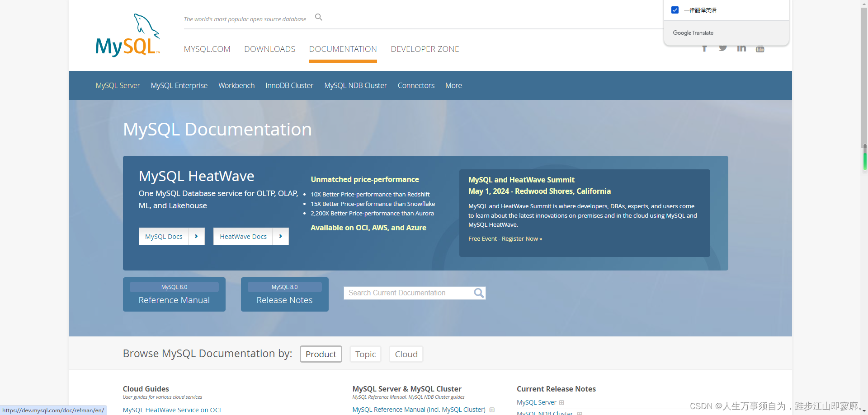The height and width of the screenshot is (415, 868).
Task: Open MySQL's YouTube channel icon
Action: coord(760,49)
